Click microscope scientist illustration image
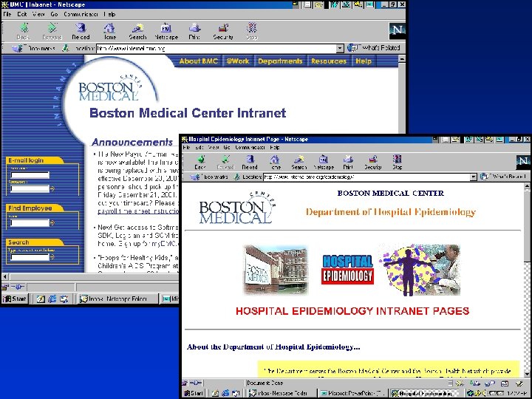The image size is (532, 399). point(420,270)
